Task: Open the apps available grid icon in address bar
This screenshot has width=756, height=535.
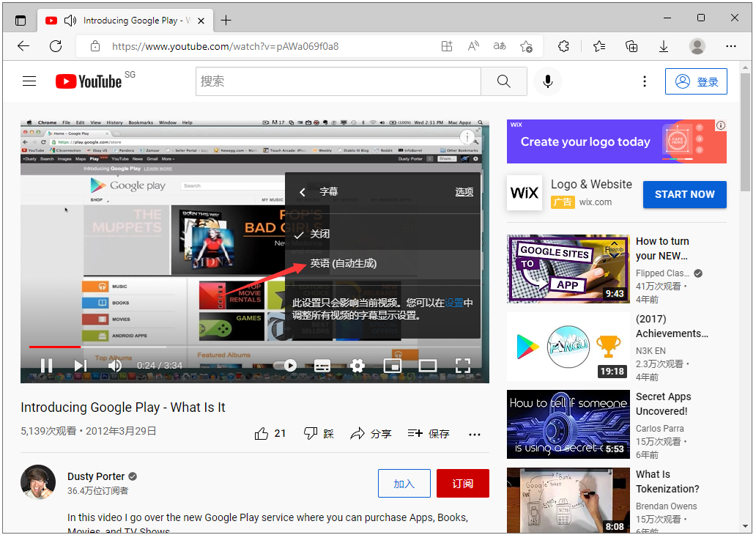Action: coord(447,46)
